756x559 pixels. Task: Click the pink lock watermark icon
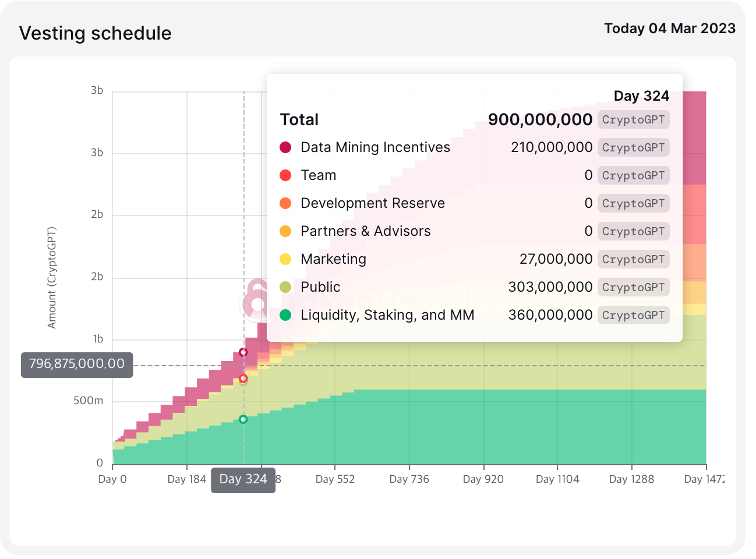[255, 301]
